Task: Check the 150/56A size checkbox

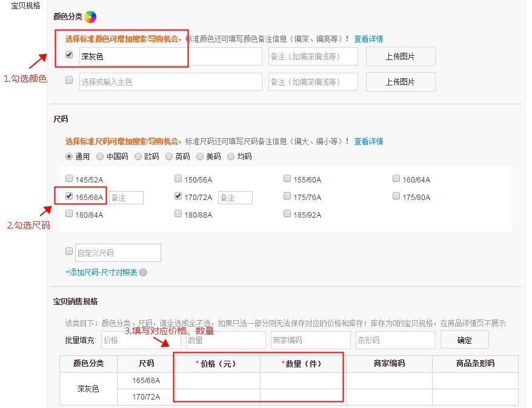Action: pos(178,178)
